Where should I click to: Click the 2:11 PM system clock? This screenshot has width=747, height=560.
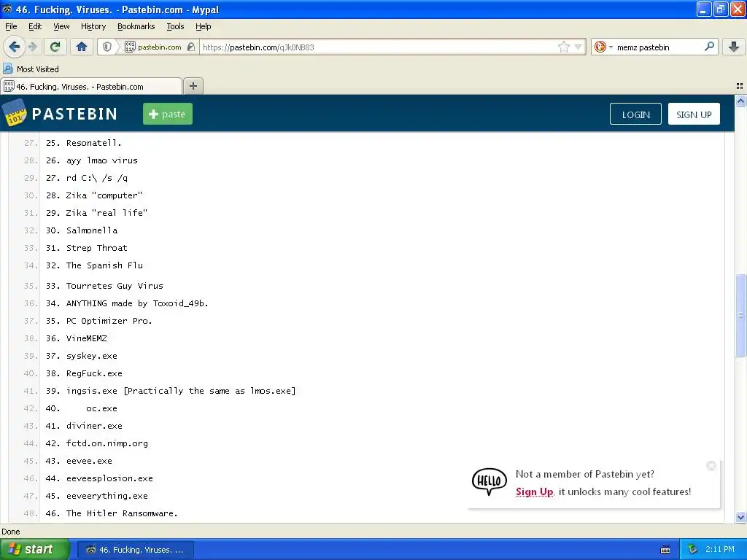(720, 550)
